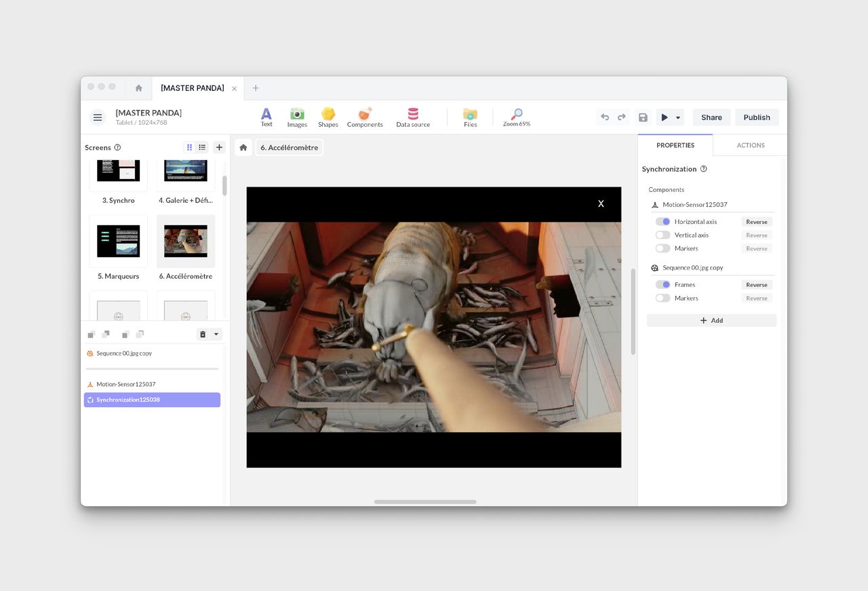
Task: Open the Shapes tool
Action: pyautogui.click(x=328, y=114)
